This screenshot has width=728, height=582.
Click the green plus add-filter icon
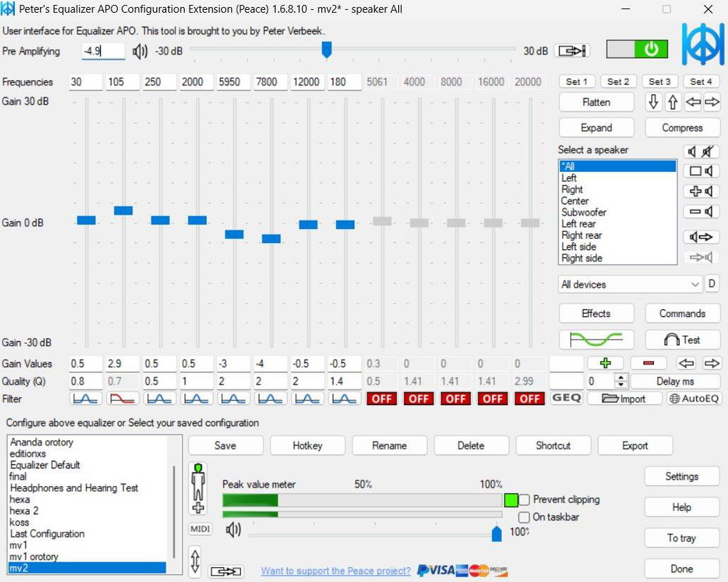coord(605,363)
